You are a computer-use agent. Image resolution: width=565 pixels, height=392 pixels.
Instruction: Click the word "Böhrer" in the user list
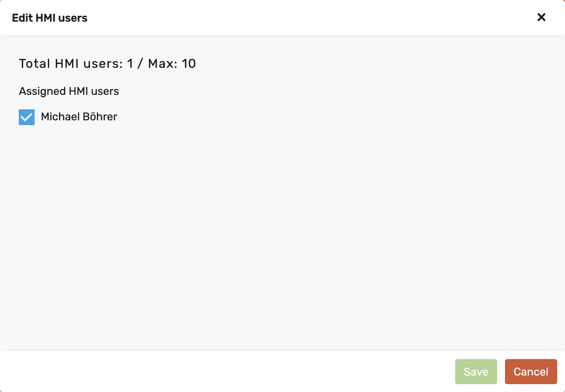[100, 117]
